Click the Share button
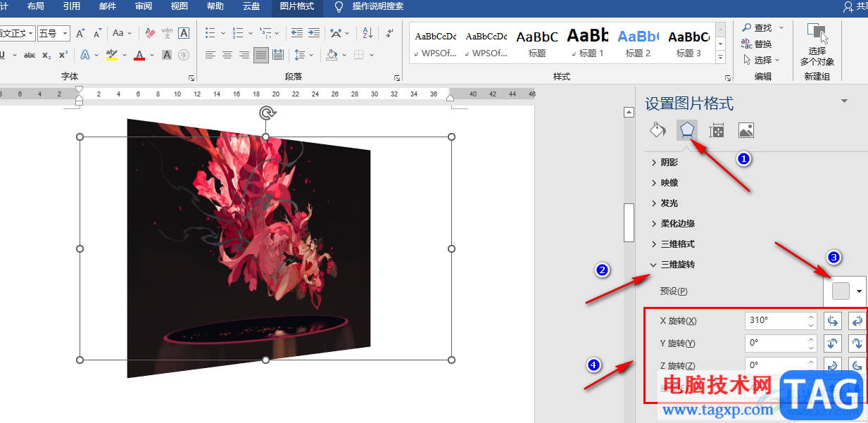Screen dimensions: 868x423 (855, 6)
